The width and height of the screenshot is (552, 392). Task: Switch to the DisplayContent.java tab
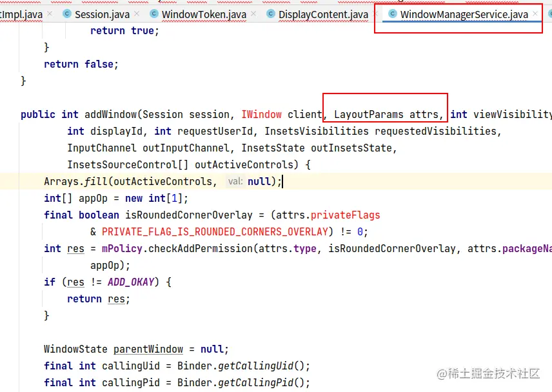(x=323, y=14)
